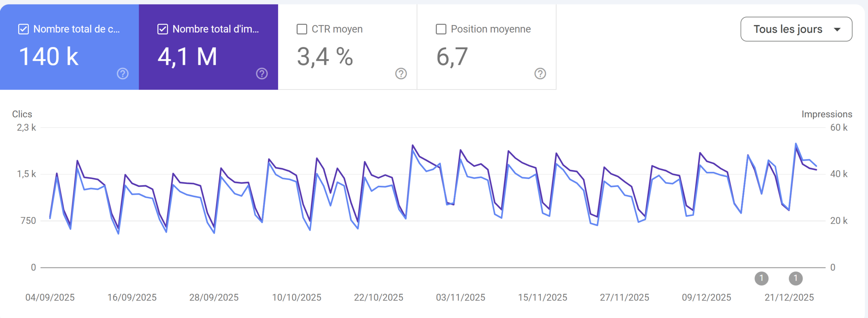Open help icon on impressions card
This screenshot has height=318, width=868.
[262, 73]
